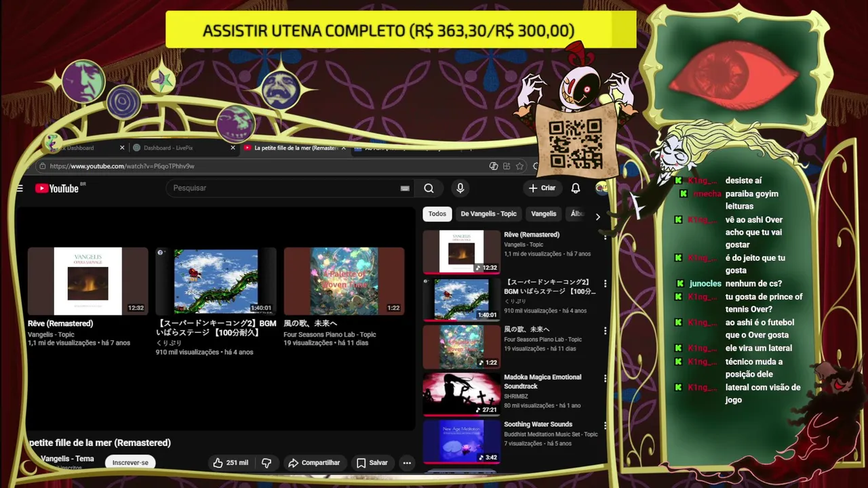This screenshot has width=868, height=488.
Task: Click the youtube.com address bar URL
Action: [x=122, y=166]
